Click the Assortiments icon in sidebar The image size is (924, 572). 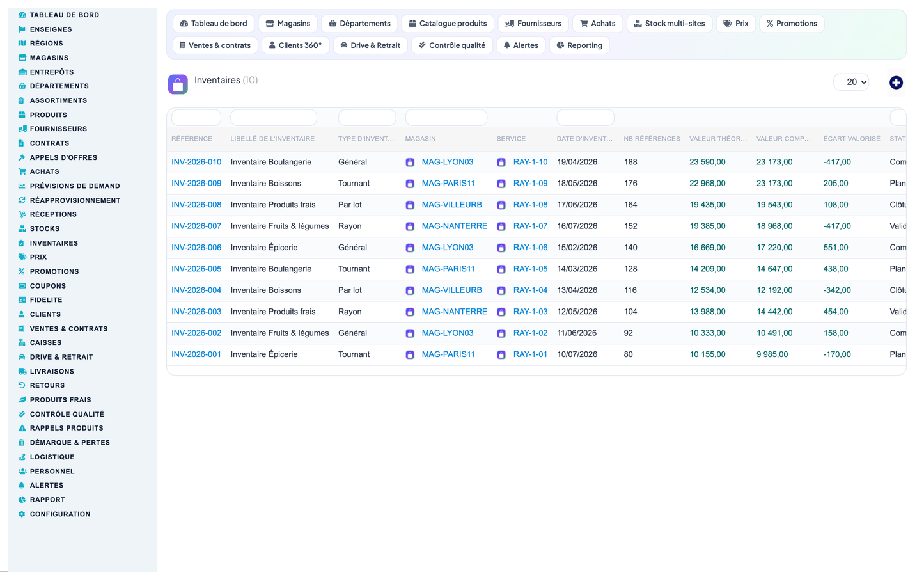tap(22, 100)
